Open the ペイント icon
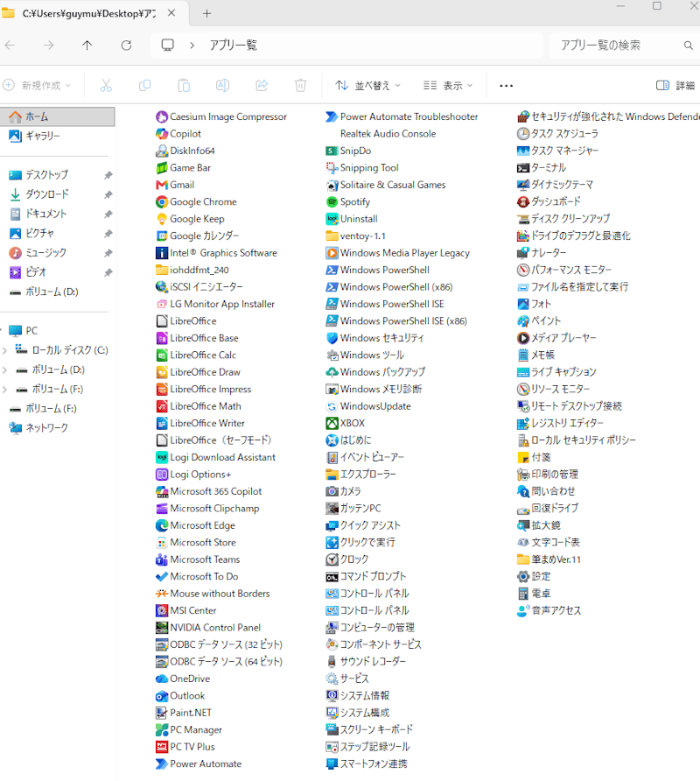The image size is (700, 781). [x=522, y=320]
